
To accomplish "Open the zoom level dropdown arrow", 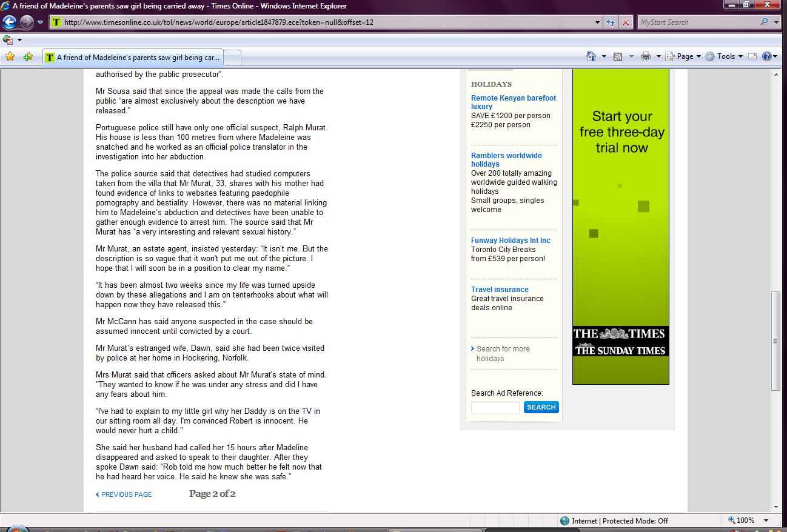I will pyautogui.click(x=766, y=520).
